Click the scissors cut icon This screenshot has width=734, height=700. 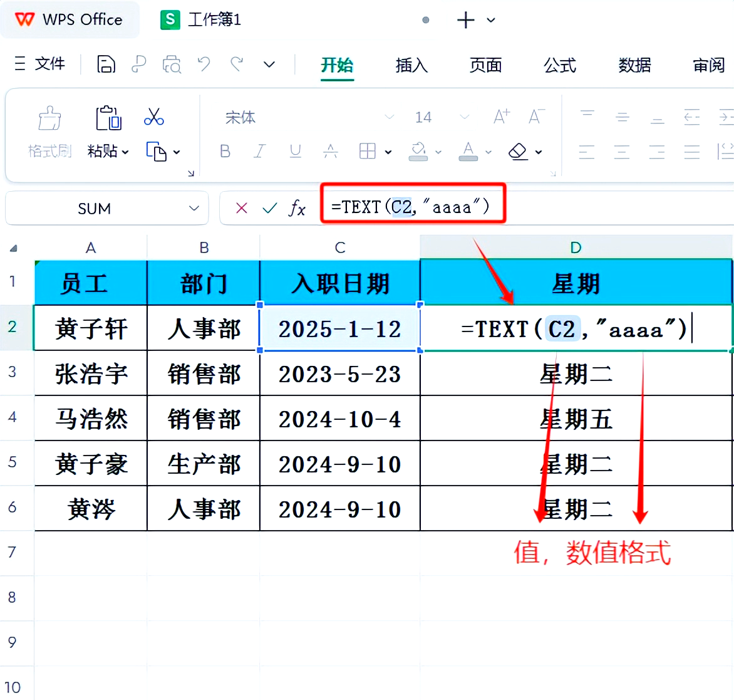point(153,117)
